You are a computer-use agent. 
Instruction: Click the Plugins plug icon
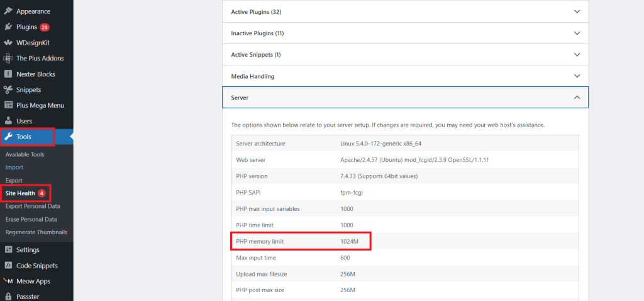(8, 27)
